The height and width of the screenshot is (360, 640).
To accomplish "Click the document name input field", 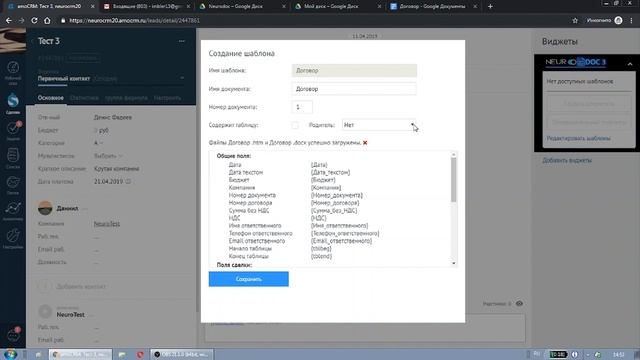I will coord(354,89).
